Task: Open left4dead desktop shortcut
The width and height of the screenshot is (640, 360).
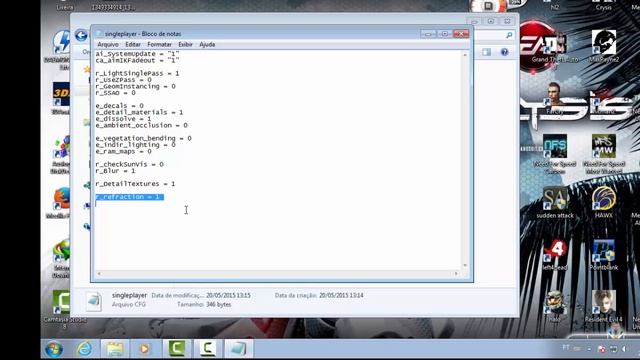Action: pos(555,255)
